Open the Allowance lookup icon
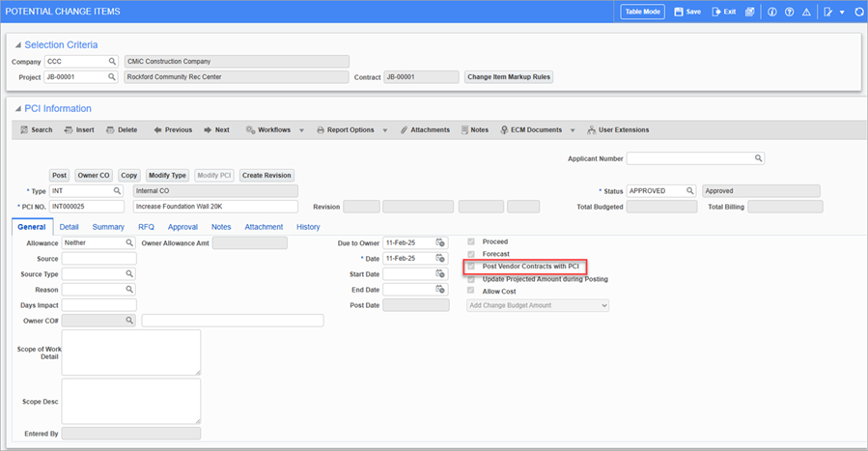The height and width of the screenshot is (451, 868). (x=129, y=243)
